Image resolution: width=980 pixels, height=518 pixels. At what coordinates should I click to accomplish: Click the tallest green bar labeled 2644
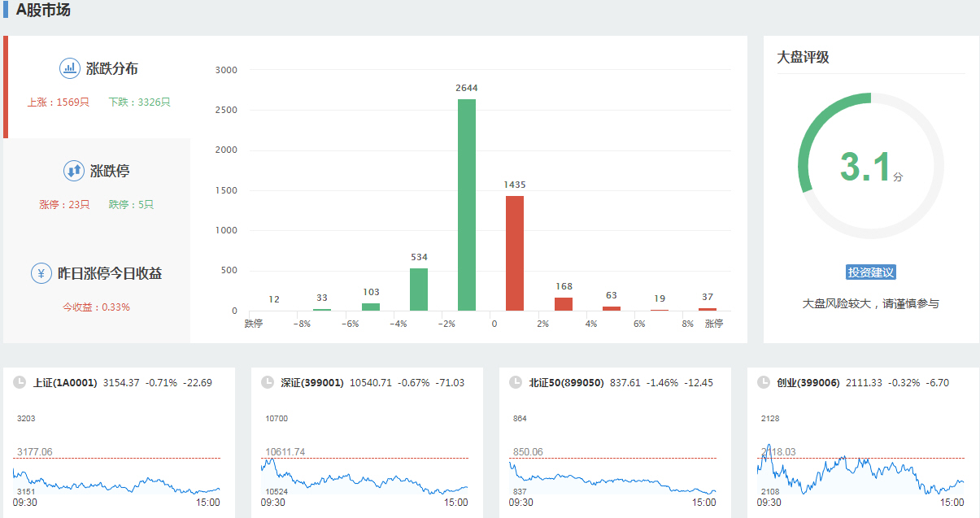coord(467,205)
